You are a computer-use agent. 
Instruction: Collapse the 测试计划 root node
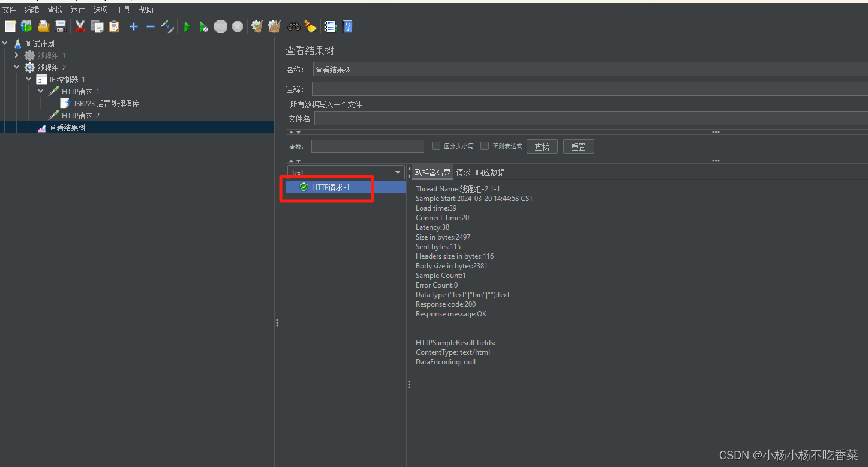coord(5,43)
